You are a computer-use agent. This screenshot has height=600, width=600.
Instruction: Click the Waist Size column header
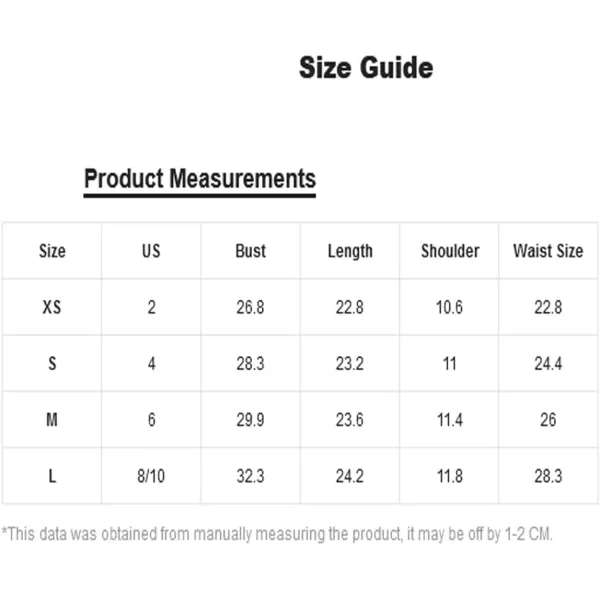click(548, 251)
